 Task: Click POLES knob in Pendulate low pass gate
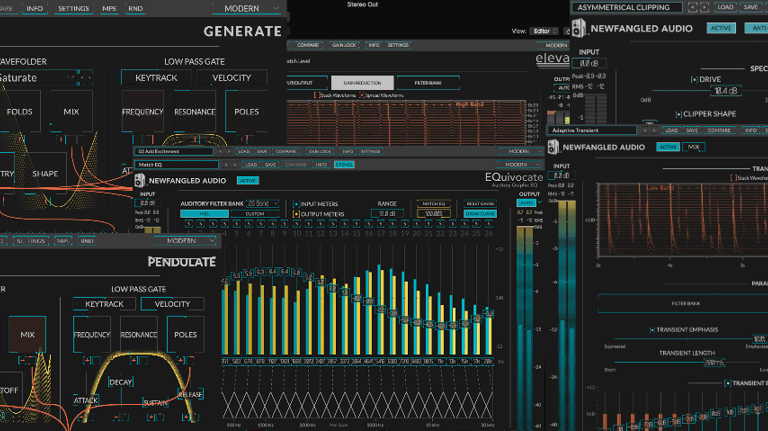[186, 335]
